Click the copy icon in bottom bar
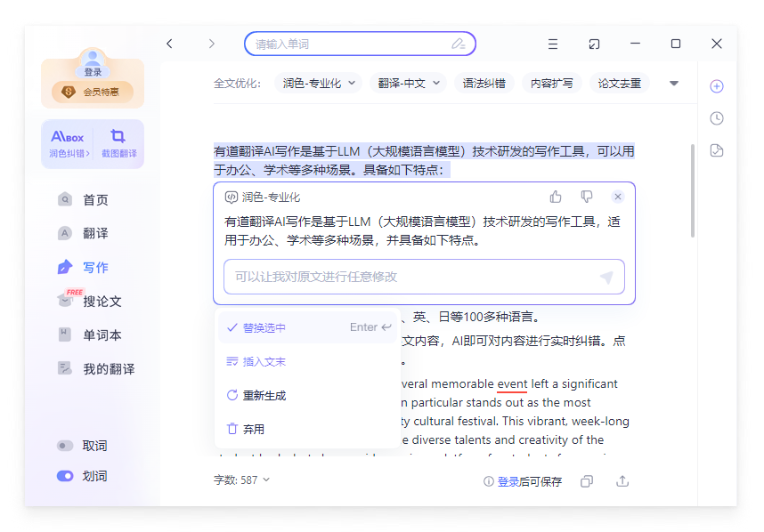The height and width of the screenshot is (532, 764). [587, 481]
